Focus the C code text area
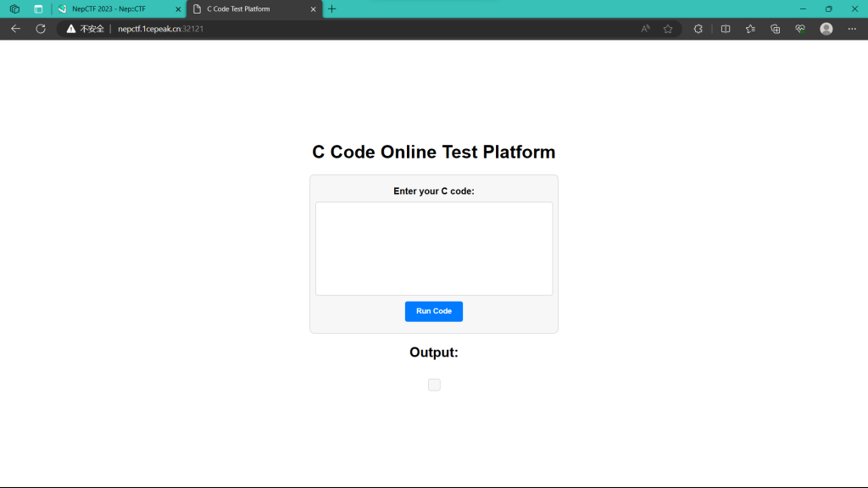The height and width of the screenshot is (488, 868). point(434,248)
